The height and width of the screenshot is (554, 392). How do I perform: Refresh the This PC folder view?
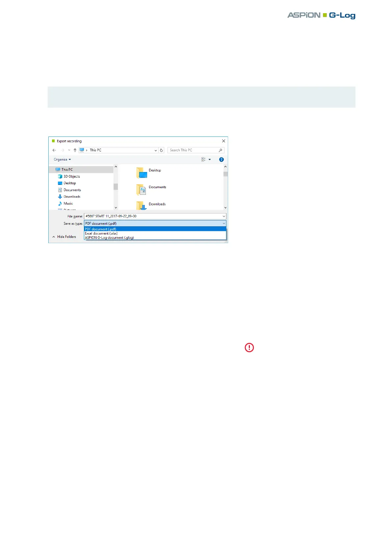tap(161, 150)
